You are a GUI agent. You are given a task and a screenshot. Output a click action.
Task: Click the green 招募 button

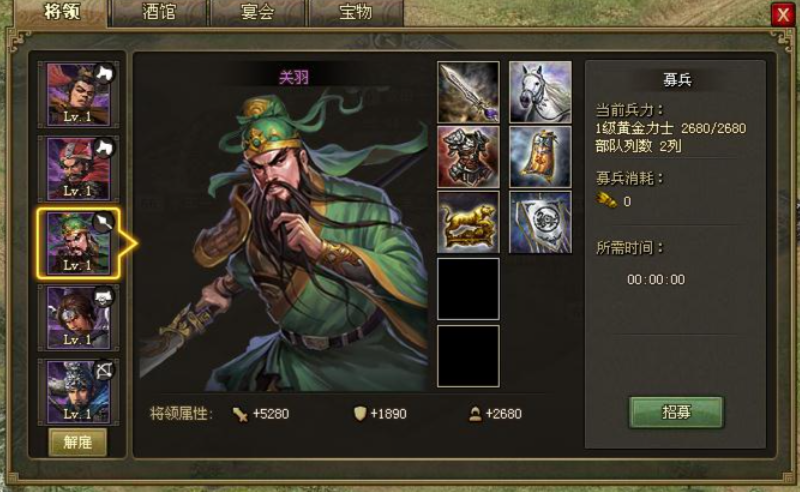pos(676,412)
